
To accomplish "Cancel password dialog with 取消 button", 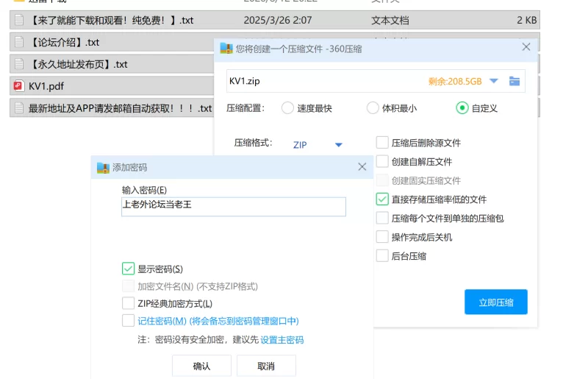I will point(266,366).
